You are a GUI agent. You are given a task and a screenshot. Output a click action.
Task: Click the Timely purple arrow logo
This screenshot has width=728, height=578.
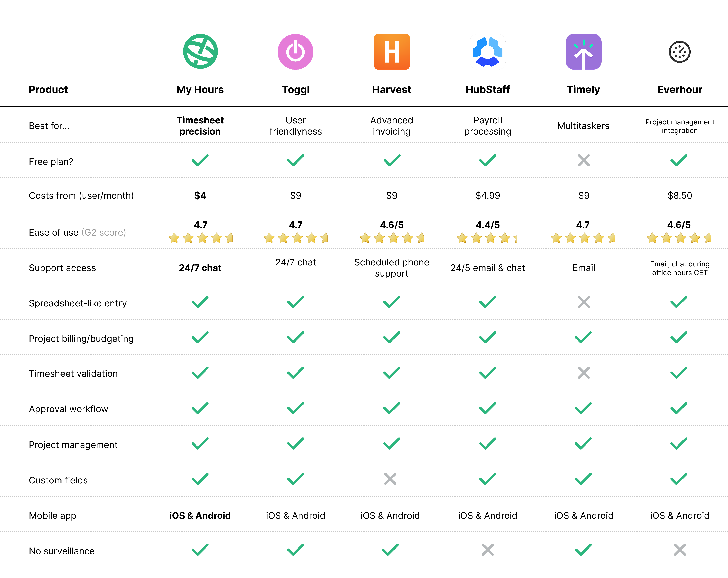pyautogui.click(x=583, y=52)
